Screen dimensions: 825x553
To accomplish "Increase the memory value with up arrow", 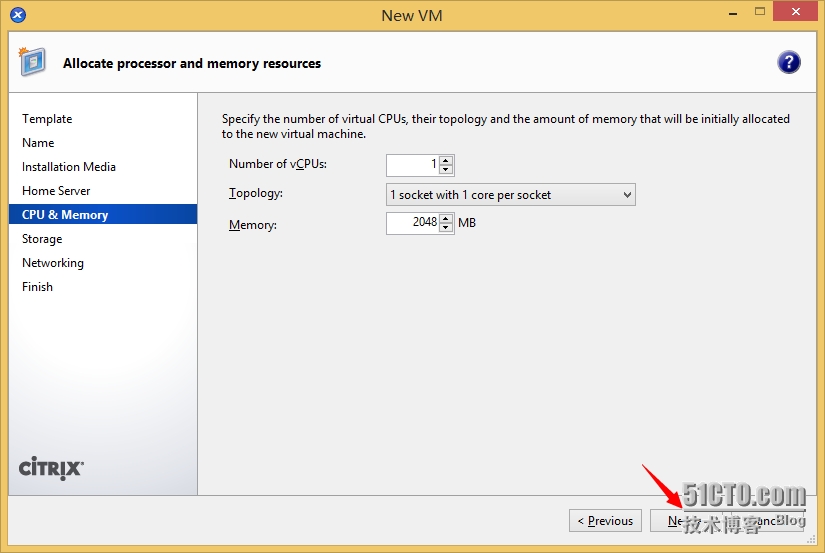I will (446, 218).
